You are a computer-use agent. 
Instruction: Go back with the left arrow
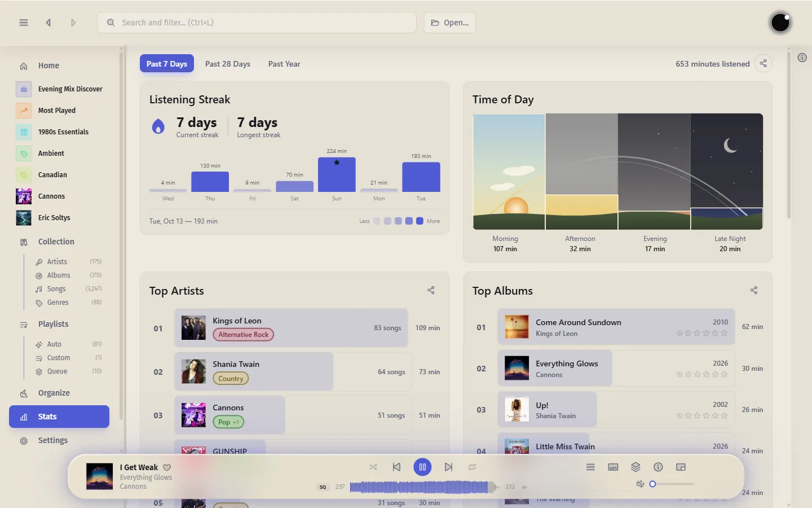pos(48,23)
